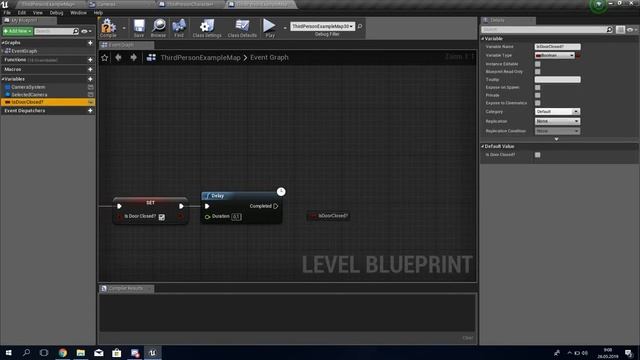640x360 pixels.
Task: Click the Completed output pin on Delay node
Action: tap(276, 206)
